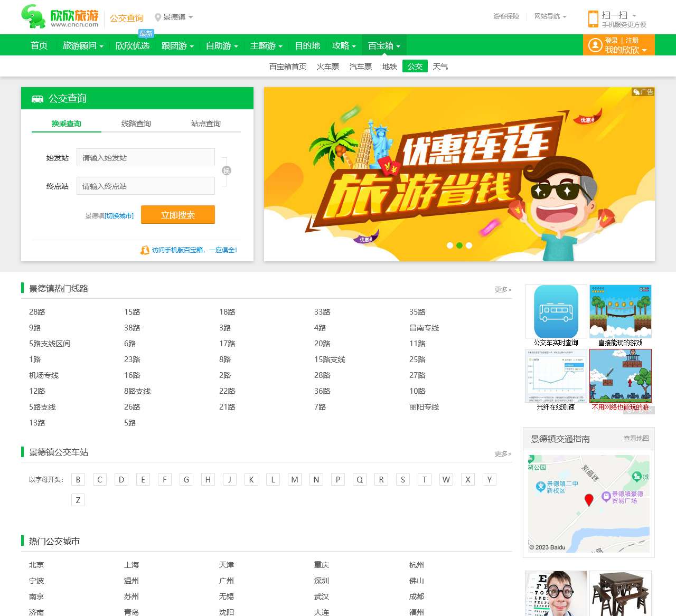The width and height of the screenshot is (676, 616).
Task: Select letter B filter for bus stations
Action: (x=78, y=479)
